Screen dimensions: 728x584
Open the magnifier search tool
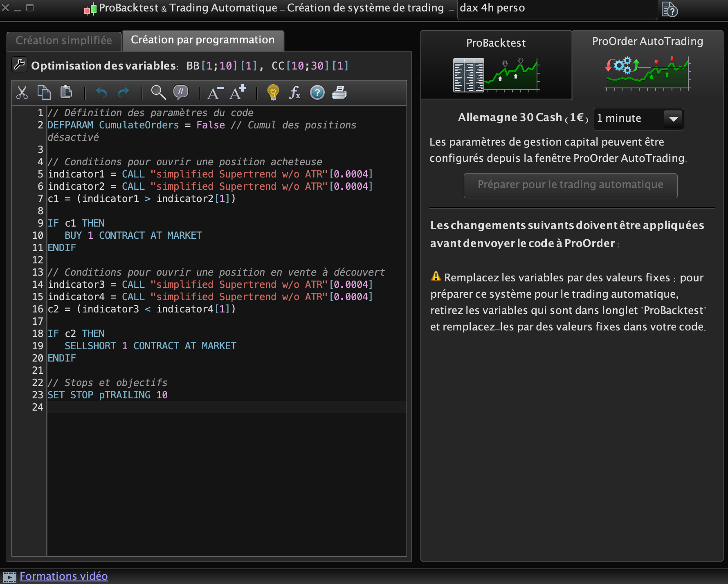158,93
